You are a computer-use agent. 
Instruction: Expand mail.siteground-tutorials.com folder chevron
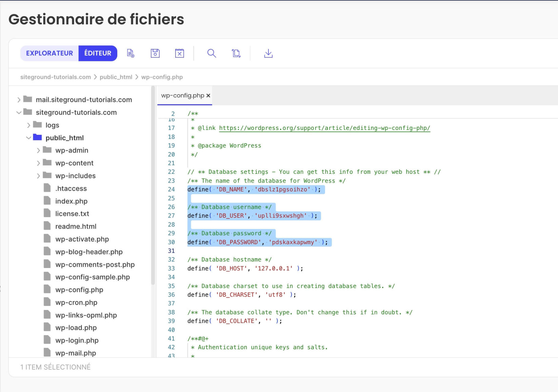point(19,100)
